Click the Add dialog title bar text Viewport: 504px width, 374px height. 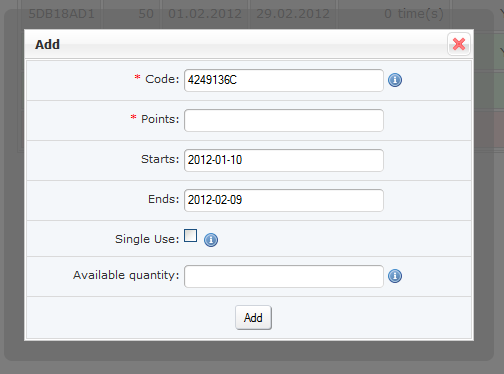click(47, 44)
